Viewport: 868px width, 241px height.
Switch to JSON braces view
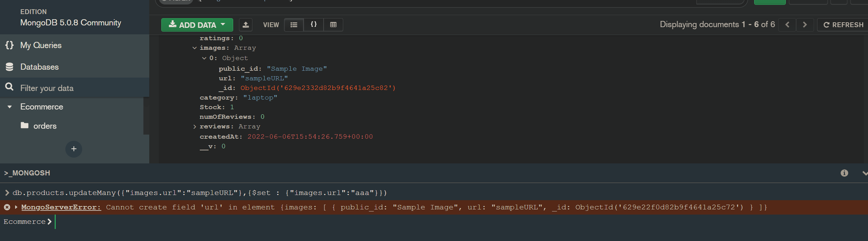coord(313,25)
